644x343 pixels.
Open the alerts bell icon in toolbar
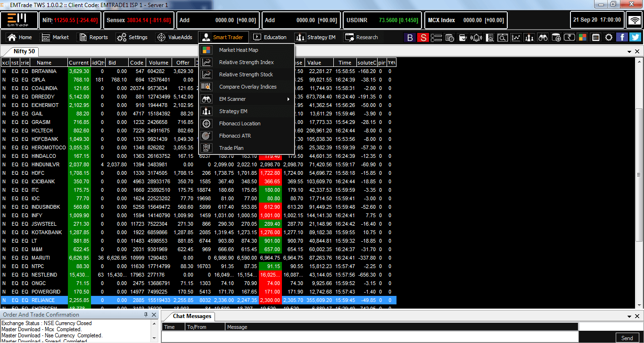pyautogui.click(x=477, y=37)
